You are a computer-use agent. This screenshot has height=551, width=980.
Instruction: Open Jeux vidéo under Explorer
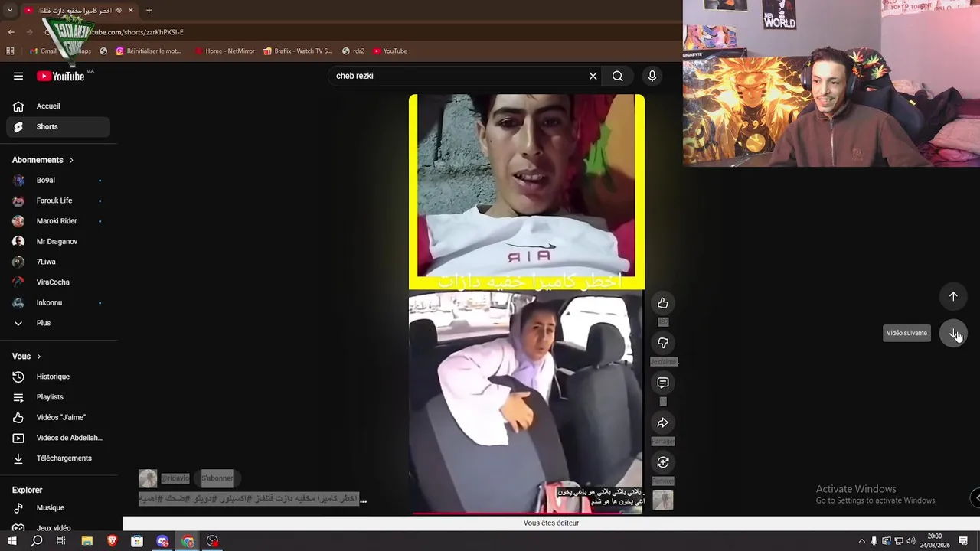tap(58, 527)
